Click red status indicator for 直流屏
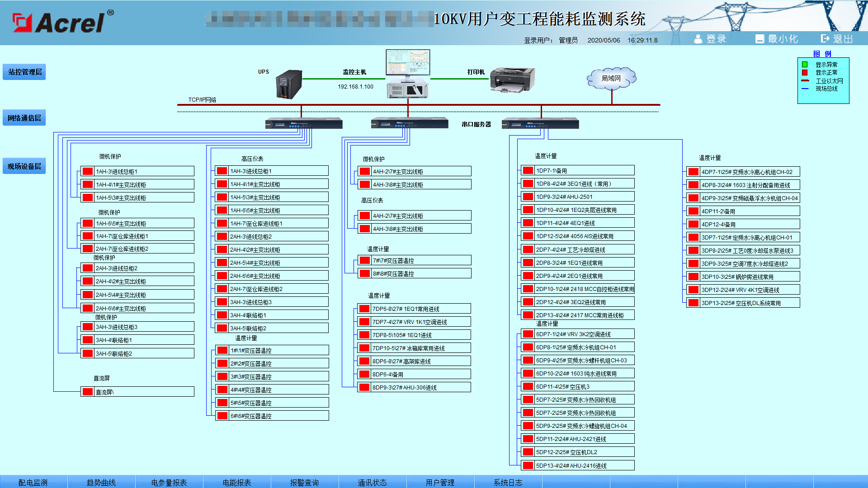868x488 pixels. [88, 392]
